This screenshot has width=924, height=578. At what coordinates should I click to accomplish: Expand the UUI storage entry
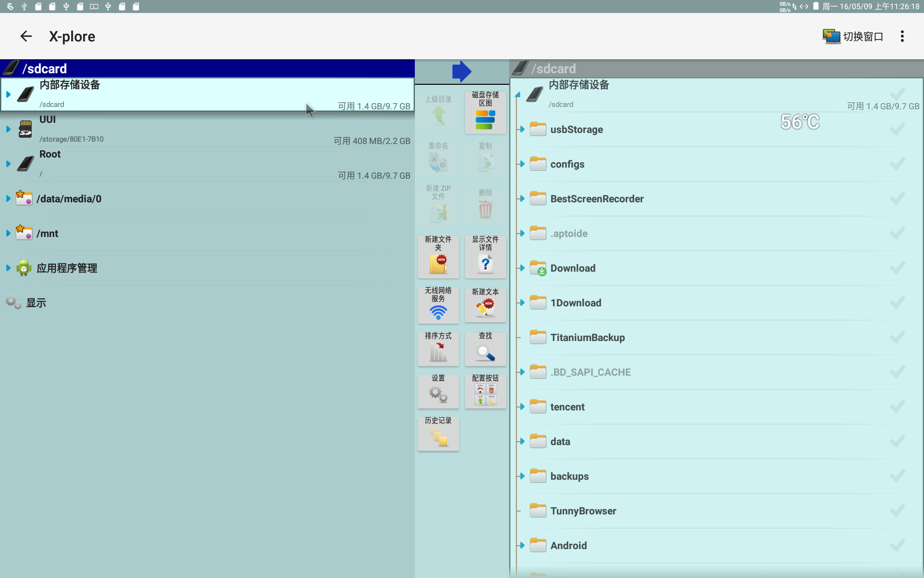click(8, 129)
